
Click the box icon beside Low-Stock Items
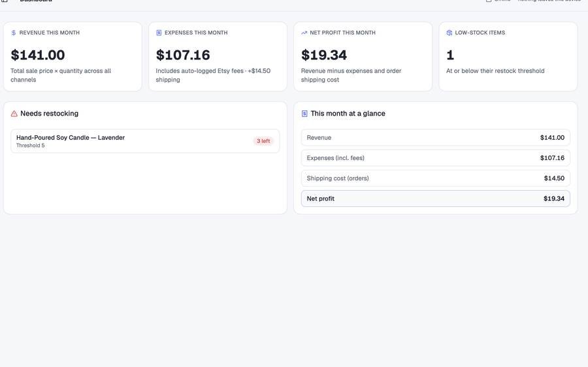coord(449,33)
